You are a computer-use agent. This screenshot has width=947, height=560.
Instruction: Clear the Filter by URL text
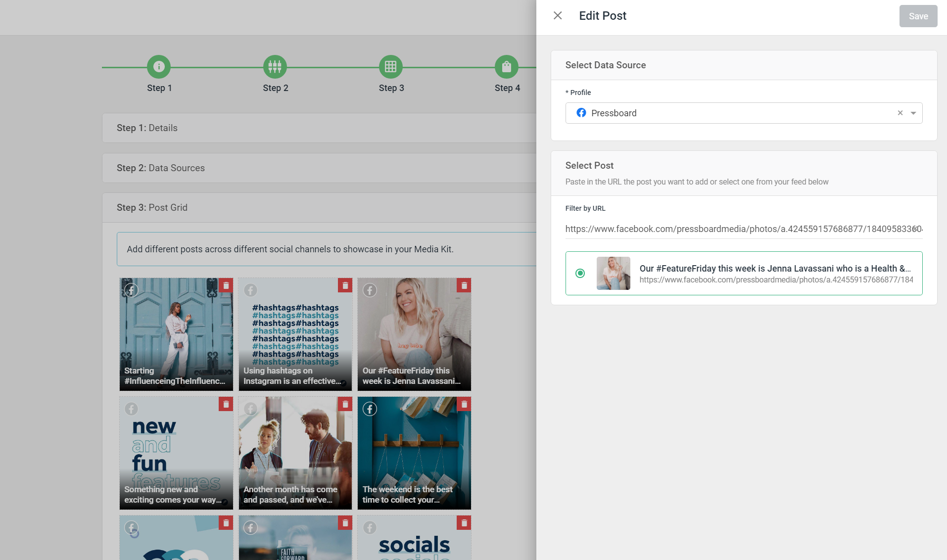point(916,229)
